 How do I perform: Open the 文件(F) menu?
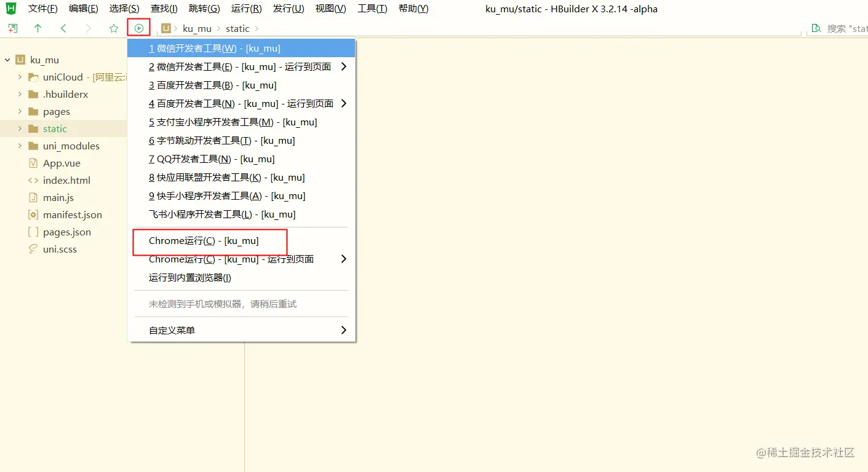[43, 9]
